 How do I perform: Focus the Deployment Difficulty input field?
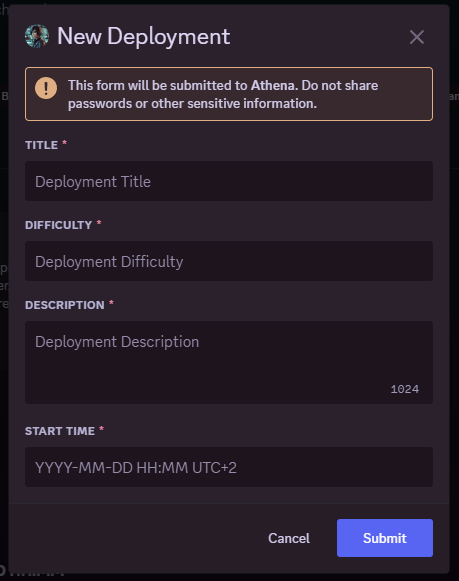point(229,261)
